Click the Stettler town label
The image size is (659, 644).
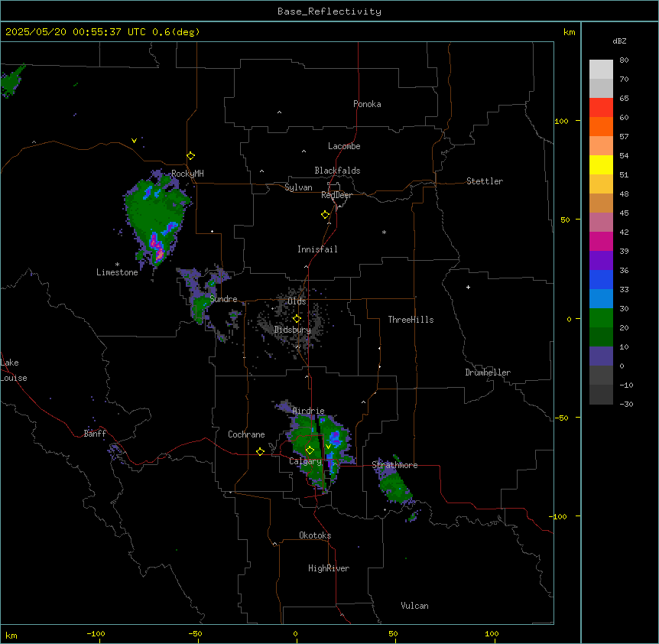[485, 181]
